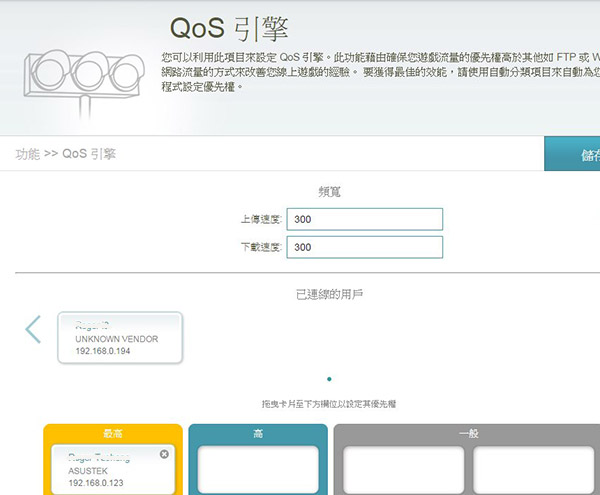Select the ASUSTEK 192.168.0.123 device card

pyautogui.click(x=112, y=468)
